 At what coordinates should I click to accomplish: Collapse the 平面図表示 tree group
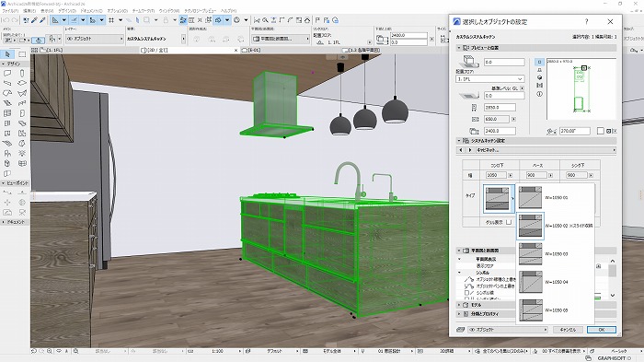460,259
